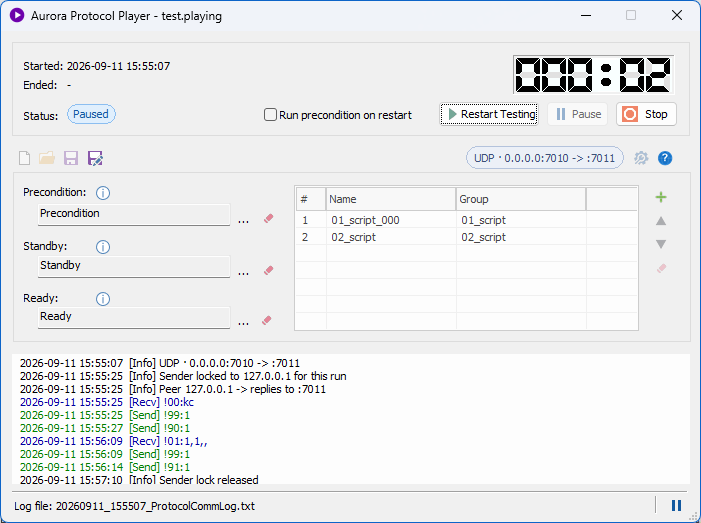Show info for Ready
Image resolution: width=701 pixels, height=523 pixels.
103,299
